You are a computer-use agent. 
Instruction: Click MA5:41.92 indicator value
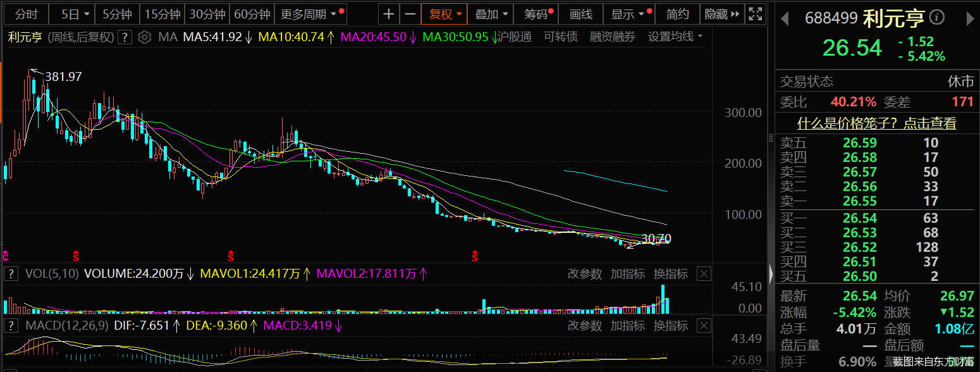click(212, 37)
